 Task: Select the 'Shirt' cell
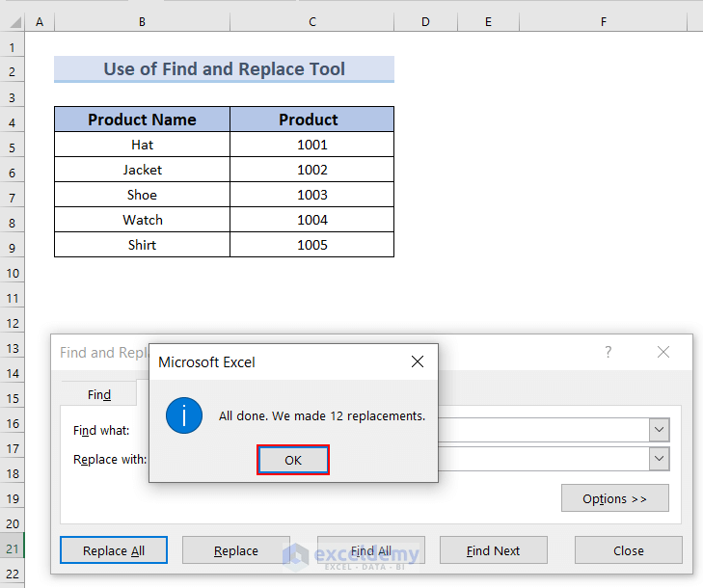[142, 245]
